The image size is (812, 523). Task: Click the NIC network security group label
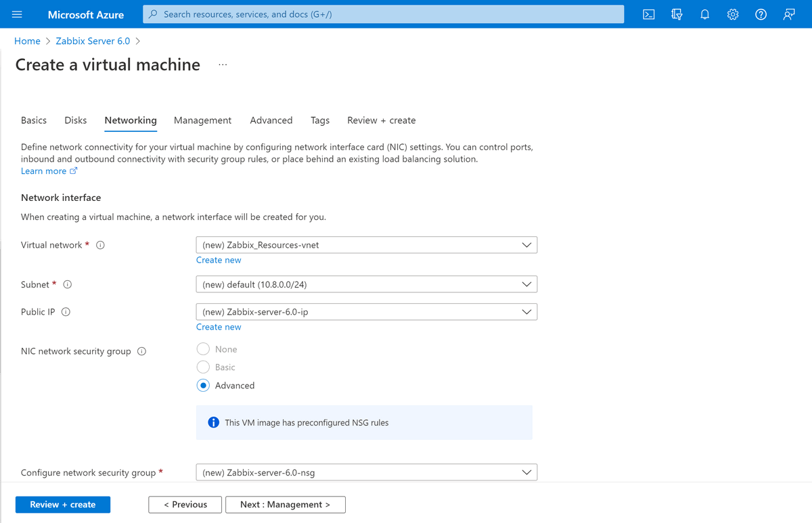pyautogui.click(x=76, y=351)
